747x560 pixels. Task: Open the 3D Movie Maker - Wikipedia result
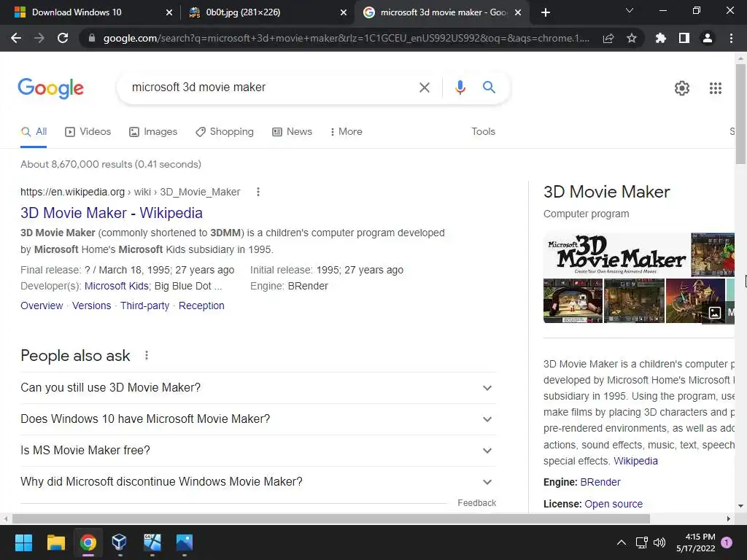112,213
